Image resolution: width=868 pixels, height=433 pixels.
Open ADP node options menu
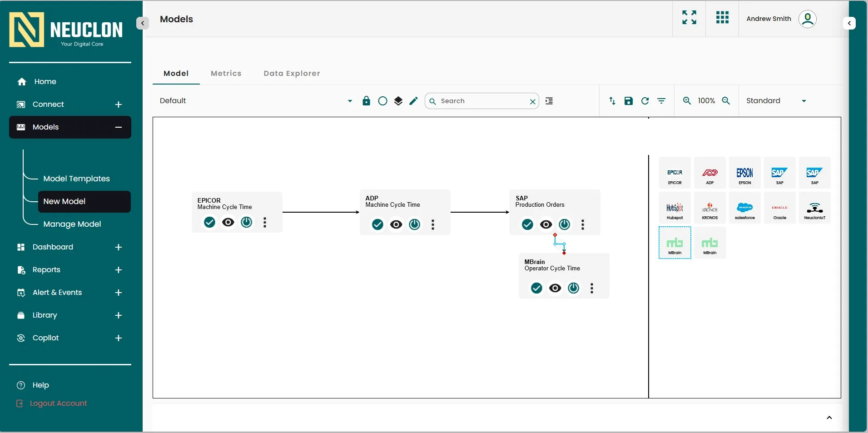pyautogui.click(x=433, y=224)
